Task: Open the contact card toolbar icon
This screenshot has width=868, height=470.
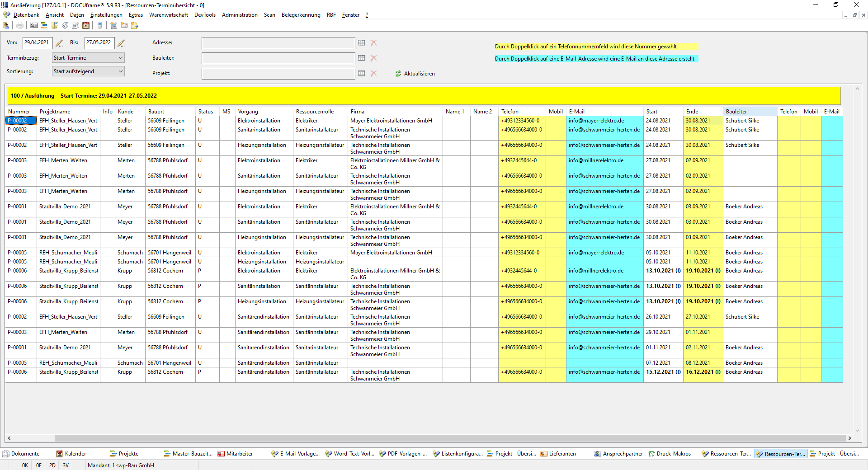Action: (x=34, y=25)
